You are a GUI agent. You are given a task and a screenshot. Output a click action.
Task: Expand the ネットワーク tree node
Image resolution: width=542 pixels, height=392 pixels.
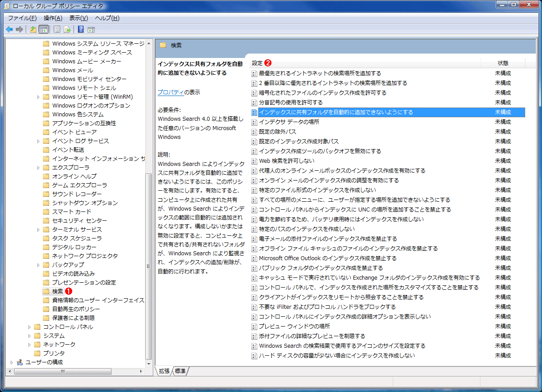pyautogui.click(x=29, y=344)
